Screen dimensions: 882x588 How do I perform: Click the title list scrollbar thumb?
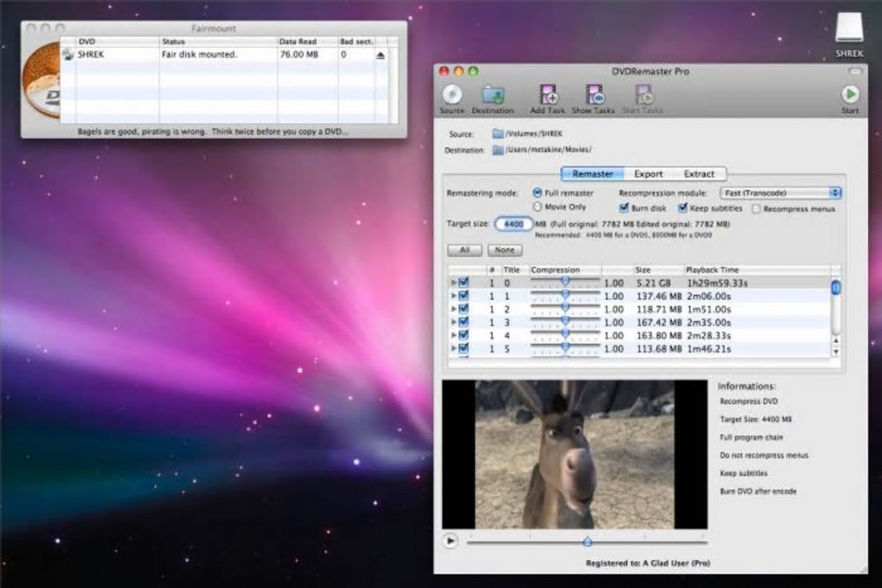(836, 287)
